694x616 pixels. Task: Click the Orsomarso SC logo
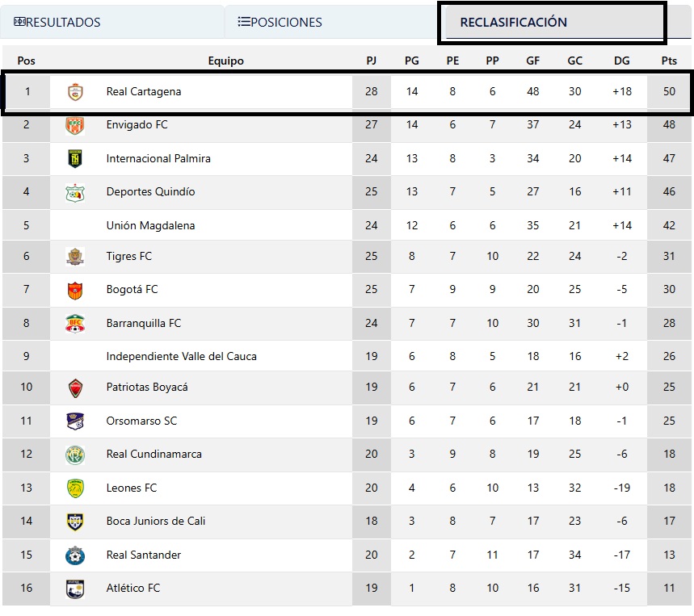pos(75,421)
